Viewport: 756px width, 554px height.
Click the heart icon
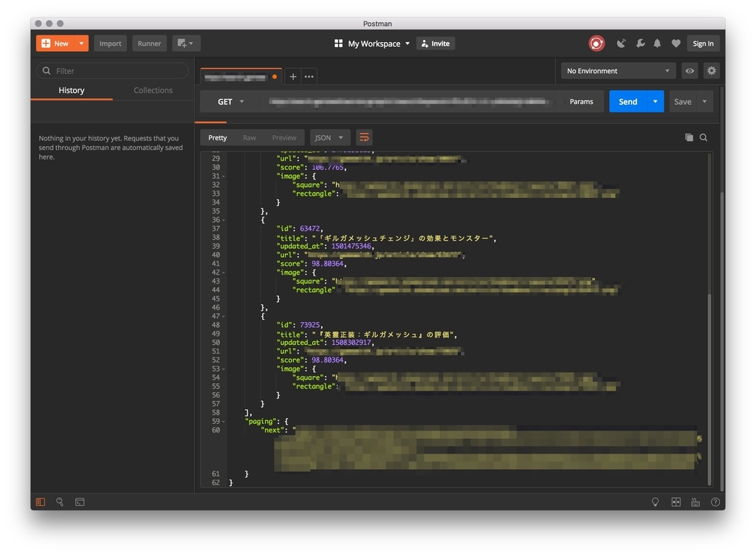pyautogui.click(x=676, y=44)
